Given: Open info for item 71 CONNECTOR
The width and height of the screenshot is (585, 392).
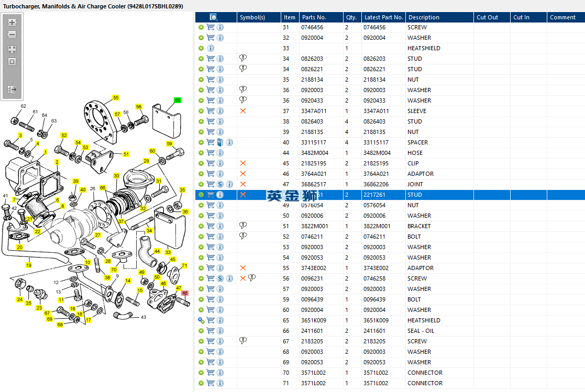Looking at the screenshot, I should pyautogui.click(x=220, y=383).
